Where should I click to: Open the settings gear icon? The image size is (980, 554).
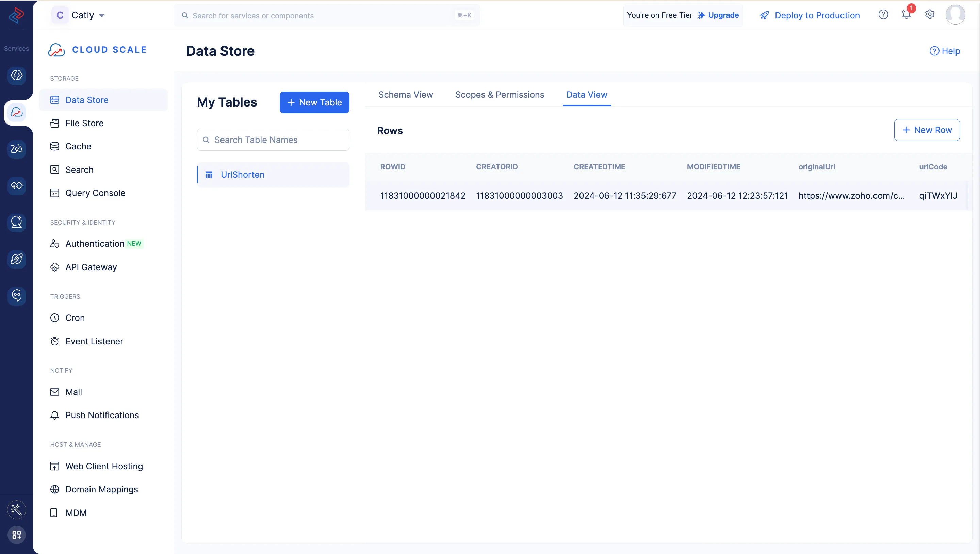point(929,15)
